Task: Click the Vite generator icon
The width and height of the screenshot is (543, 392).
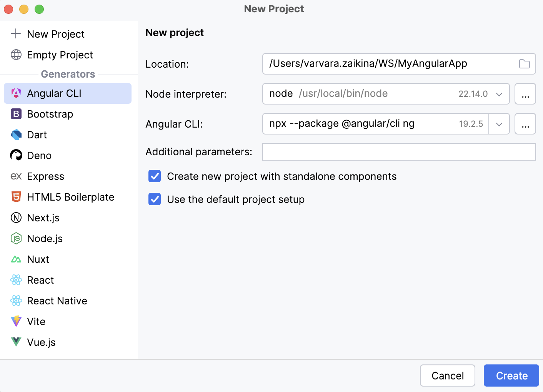Action: point(16,321)
